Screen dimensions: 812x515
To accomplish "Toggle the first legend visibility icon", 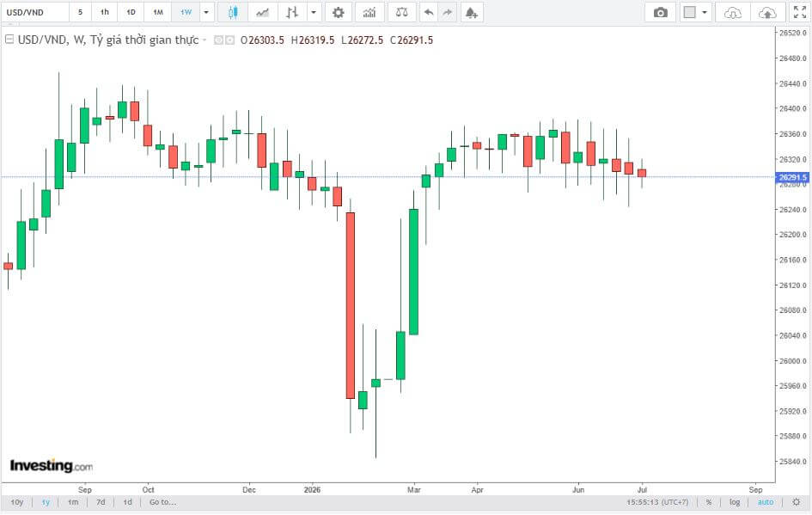I will [218, 40].
